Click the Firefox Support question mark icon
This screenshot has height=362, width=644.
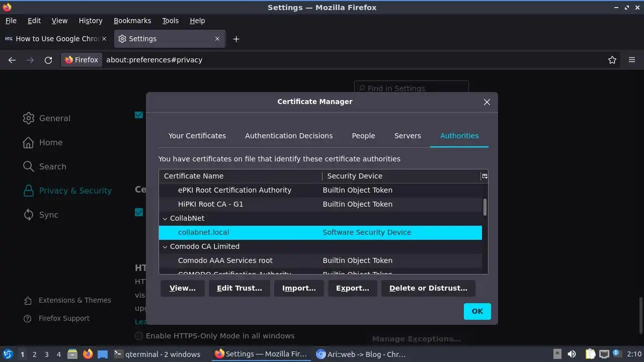(28, 319)
